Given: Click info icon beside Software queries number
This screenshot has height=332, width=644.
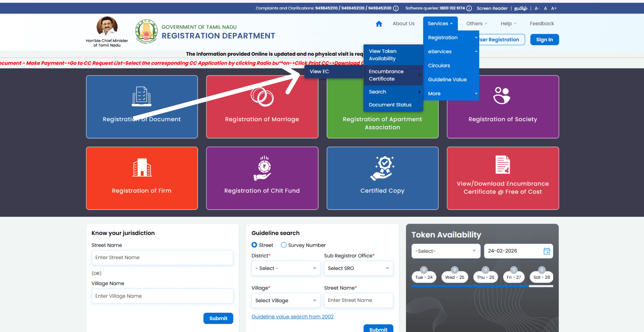Looking at the screenshot, I should (x=469, y=8).
